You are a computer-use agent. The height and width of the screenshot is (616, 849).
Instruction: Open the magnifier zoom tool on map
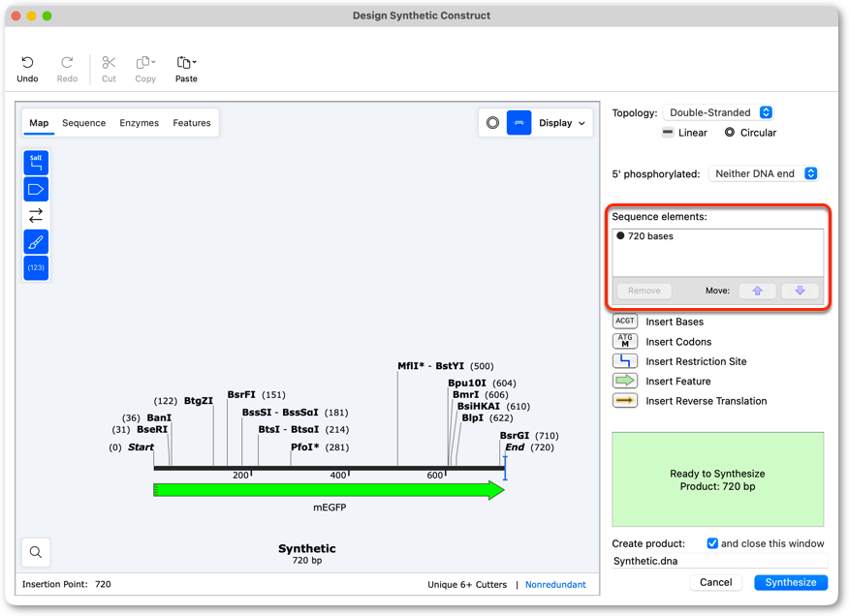[36, 552]
